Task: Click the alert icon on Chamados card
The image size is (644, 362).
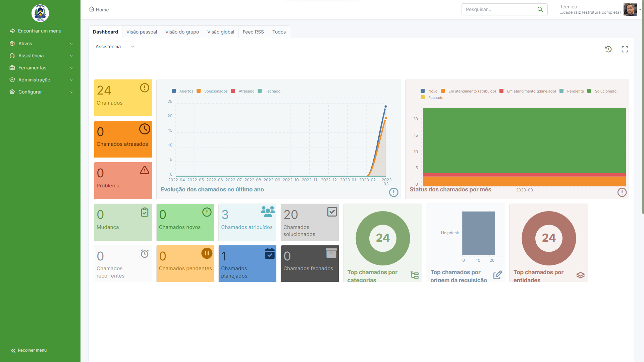Action: tap(145, 88)
